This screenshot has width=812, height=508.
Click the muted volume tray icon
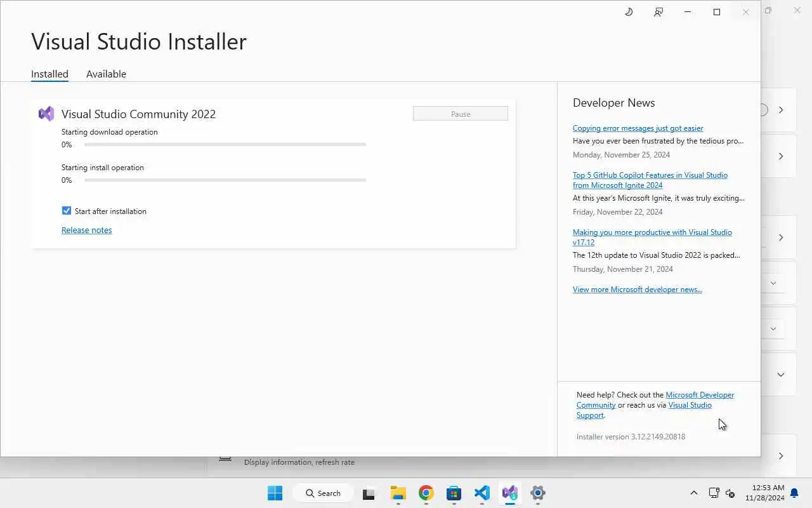click(x=730, y=493)
